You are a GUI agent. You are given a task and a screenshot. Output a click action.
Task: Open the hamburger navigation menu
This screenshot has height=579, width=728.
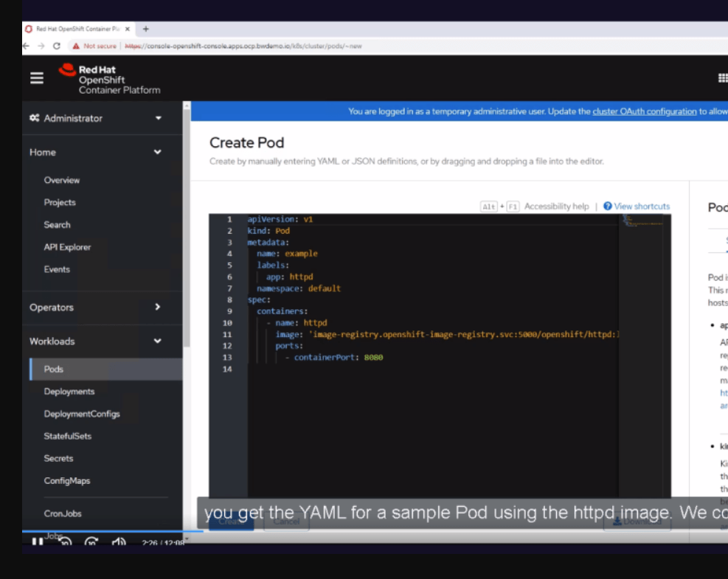tap(37, 78)
